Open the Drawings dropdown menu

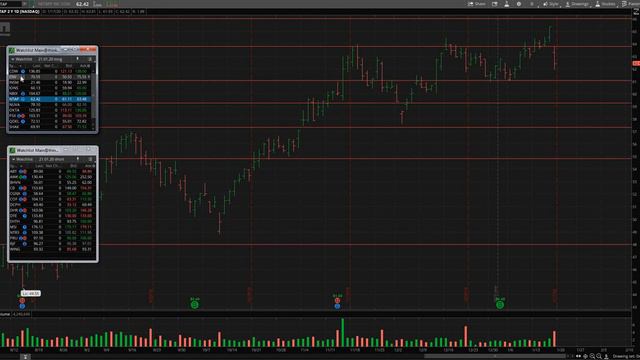click(577, 4)
